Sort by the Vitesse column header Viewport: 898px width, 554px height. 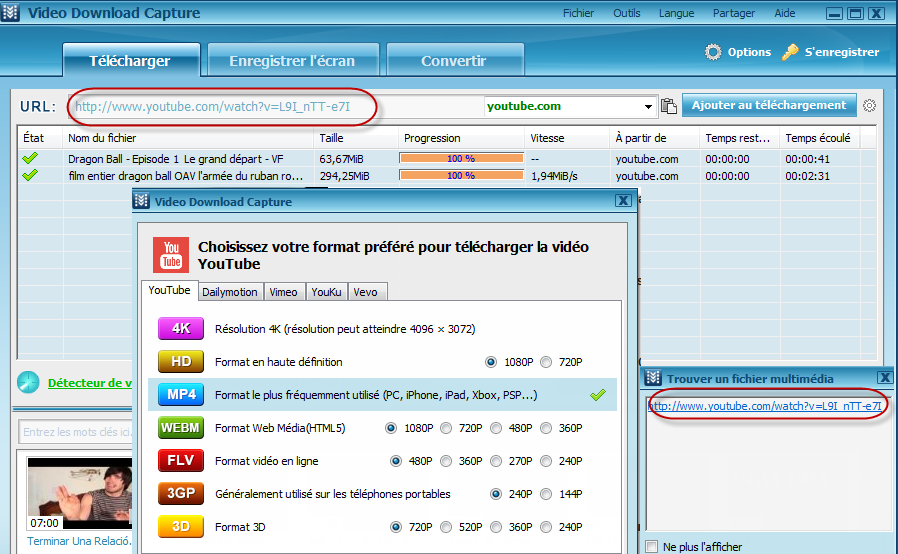click(x=567, y=138)
